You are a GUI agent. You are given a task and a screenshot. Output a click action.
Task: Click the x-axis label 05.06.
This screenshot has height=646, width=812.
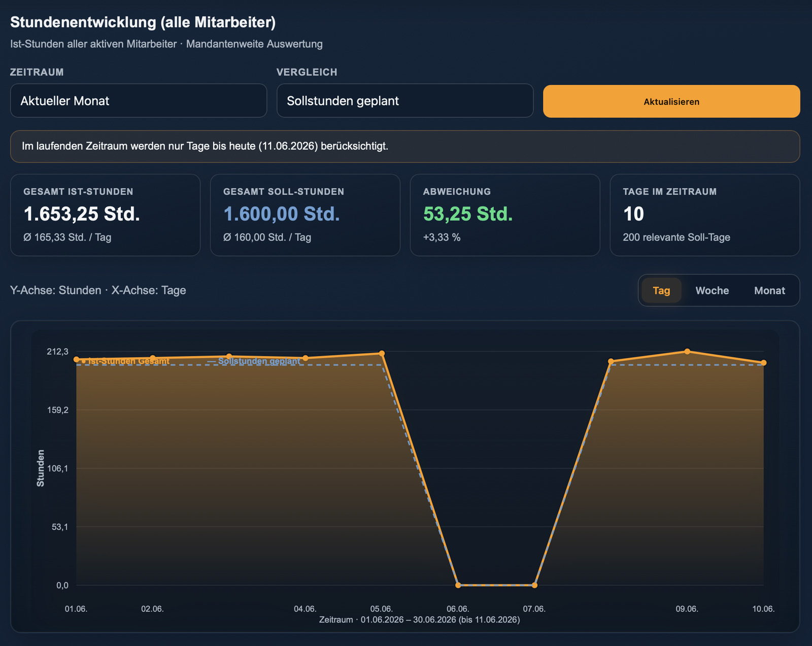pos(382,609)
